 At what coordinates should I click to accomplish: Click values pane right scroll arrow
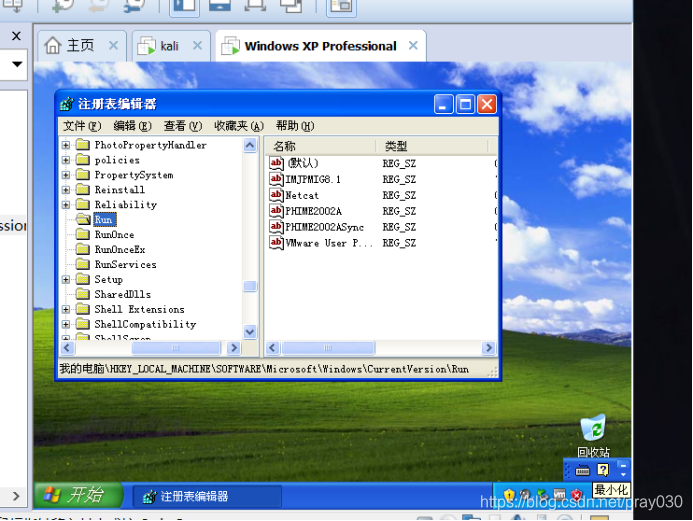[489, 348]
